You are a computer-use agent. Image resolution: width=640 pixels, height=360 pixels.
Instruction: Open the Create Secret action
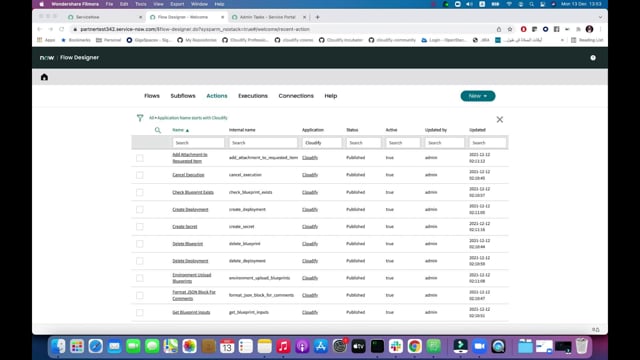click(184, 227)
